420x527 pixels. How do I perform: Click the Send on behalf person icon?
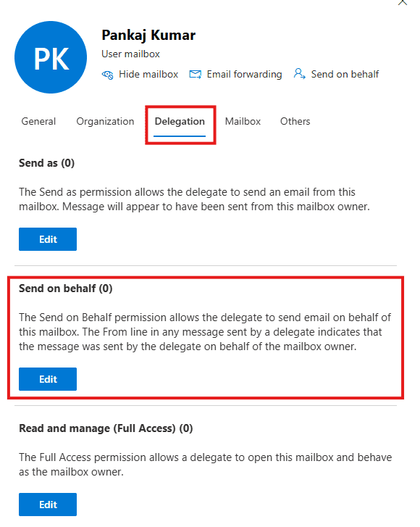pos(299,74)
